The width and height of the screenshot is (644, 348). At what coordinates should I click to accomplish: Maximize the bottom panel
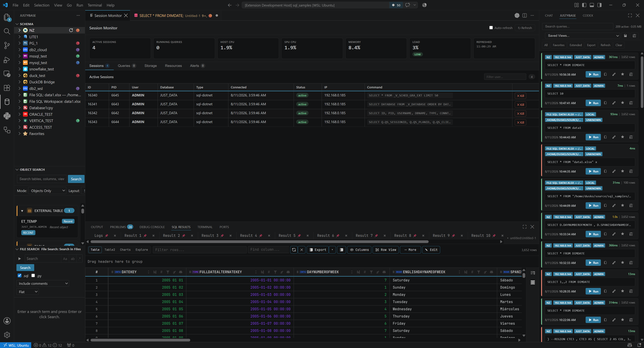coord(525,227)
